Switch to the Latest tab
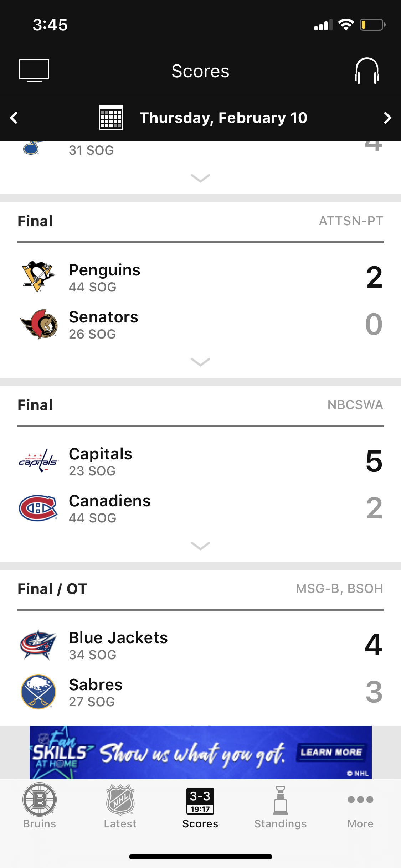 point(120,806)
